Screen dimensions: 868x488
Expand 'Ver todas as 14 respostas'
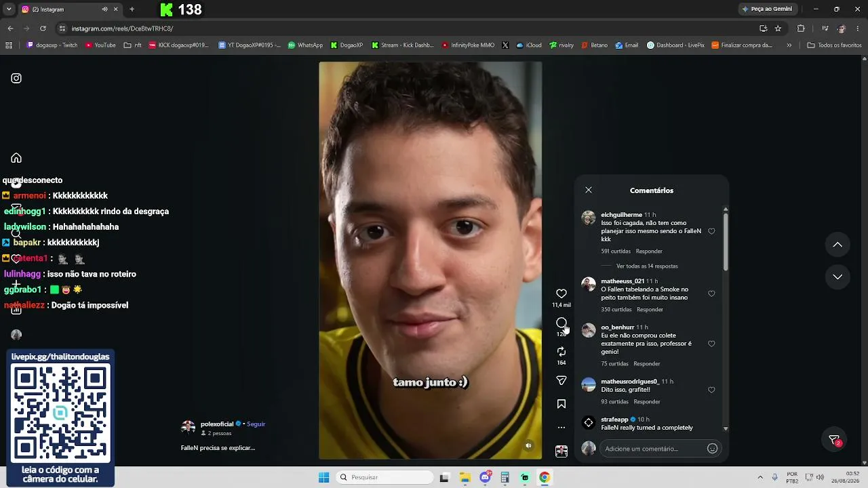pos(647,266)
